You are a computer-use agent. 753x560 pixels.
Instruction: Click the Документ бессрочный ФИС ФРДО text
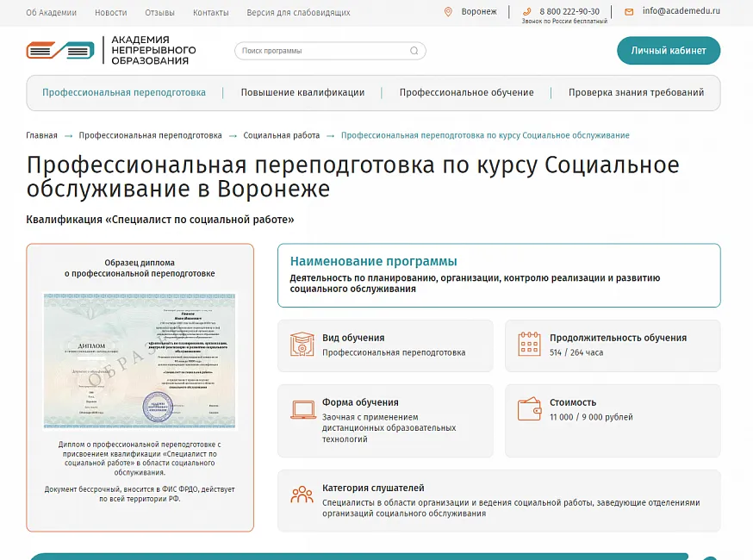(x=140, y=495)
